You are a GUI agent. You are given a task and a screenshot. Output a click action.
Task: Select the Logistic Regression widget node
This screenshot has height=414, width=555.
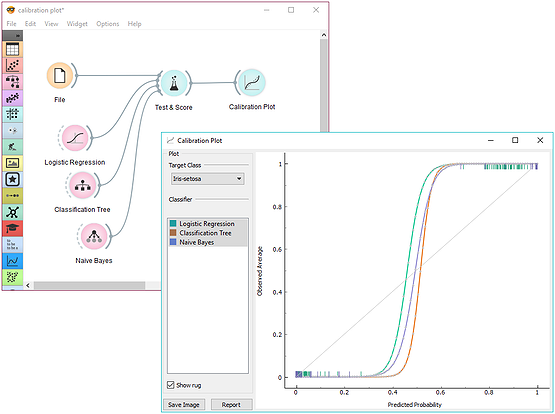pos(75,138)
